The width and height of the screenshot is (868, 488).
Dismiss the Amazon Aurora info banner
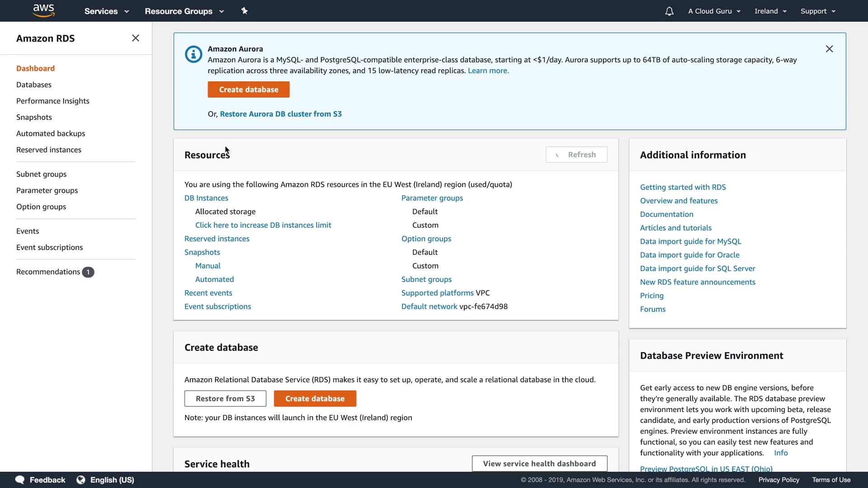(x=829, y=49)
